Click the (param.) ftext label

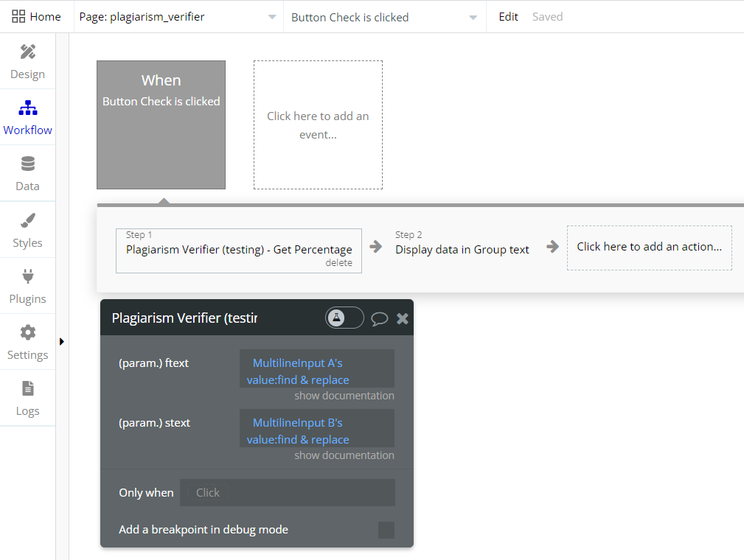(x=153, y=363)
